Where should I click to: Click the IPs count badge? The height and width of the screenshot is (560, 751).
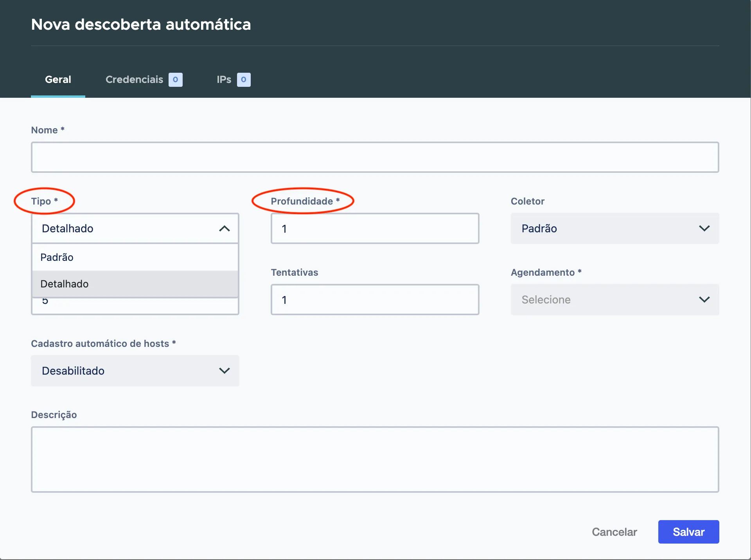pyautogui.click(x=244, y=80)
